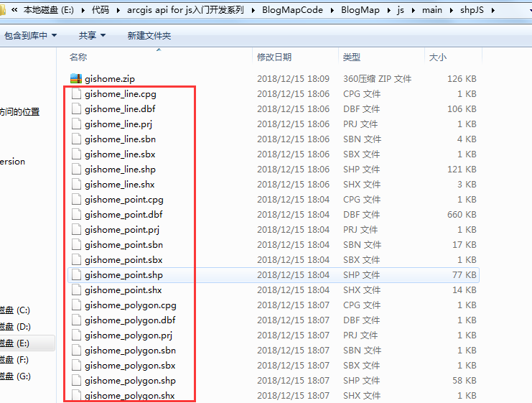Expand the arrow after 本地磁盘 (E:) in address bar
Image resolution: width=532 pixels, height=403 pixels.
pos(83,10)
